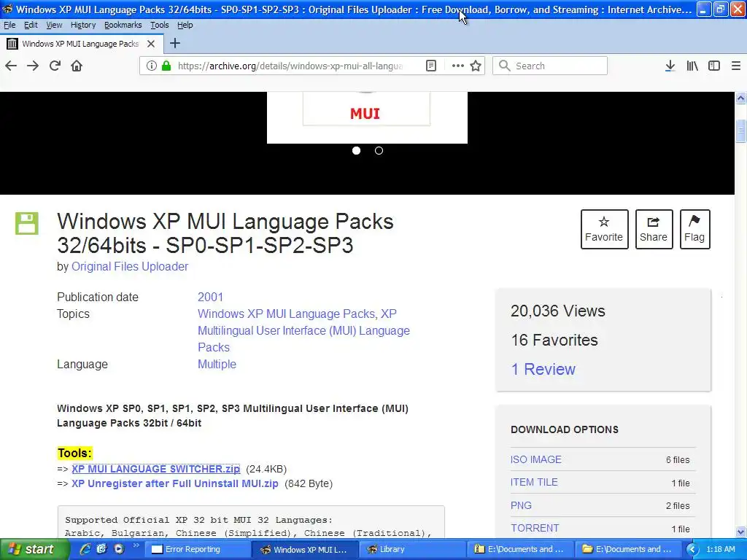Screen dimensions: 747x560
Task: Select the first carousel dot indicator
Action: (356, 150)
